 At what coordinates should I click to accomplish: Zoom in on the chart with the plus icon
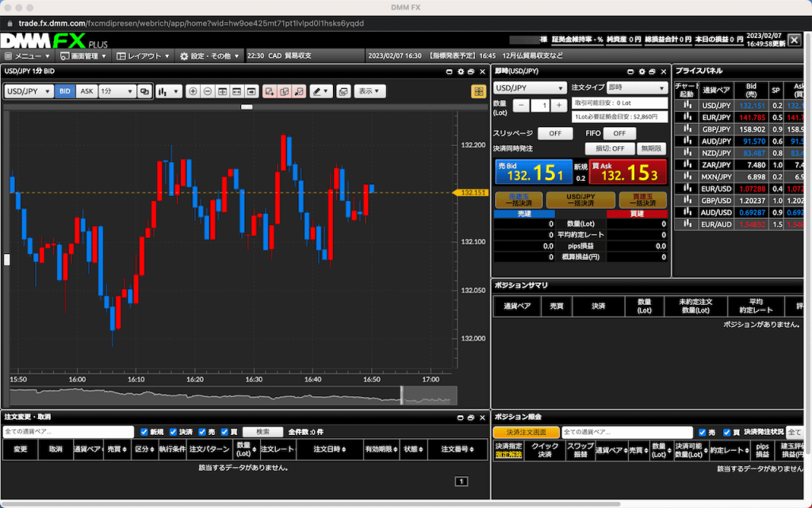point(193,91)
